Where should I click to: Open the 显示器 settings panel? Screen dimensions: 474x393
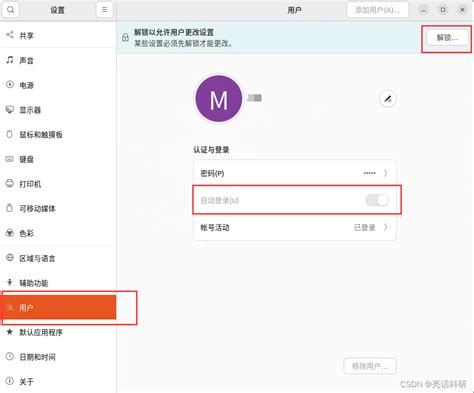(x=58, y=110)
